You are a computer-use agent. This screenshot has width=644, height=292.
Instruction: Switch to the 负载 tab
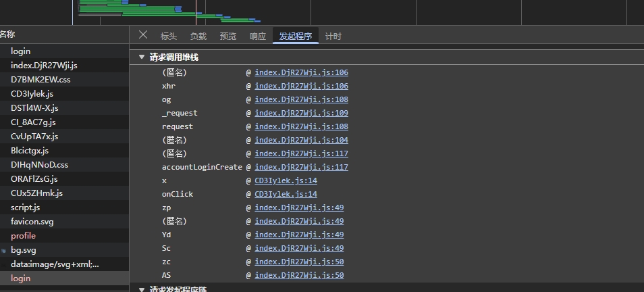(198, 36)
